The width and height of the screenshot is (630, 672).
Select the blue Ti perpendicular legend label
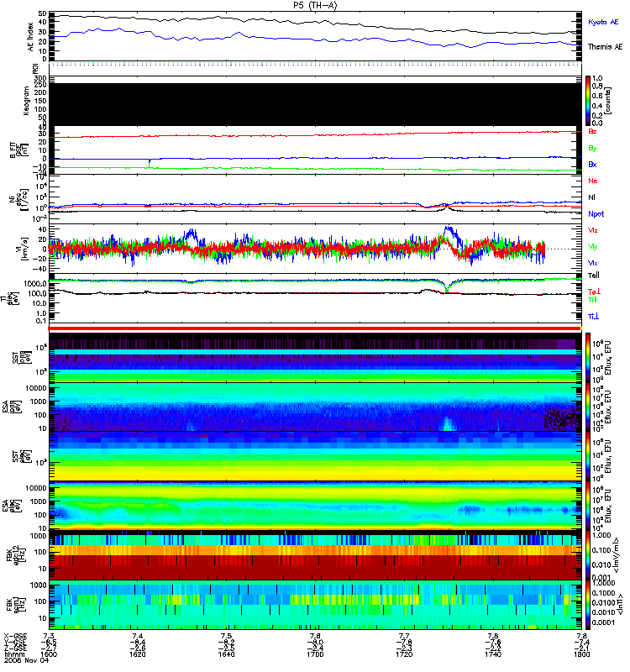(593, 317)
